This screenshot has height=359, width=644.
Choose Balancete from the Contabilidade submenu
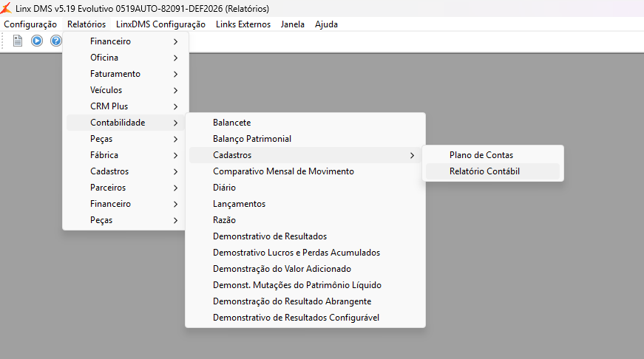pyautogui.click(x=231, y=123)
